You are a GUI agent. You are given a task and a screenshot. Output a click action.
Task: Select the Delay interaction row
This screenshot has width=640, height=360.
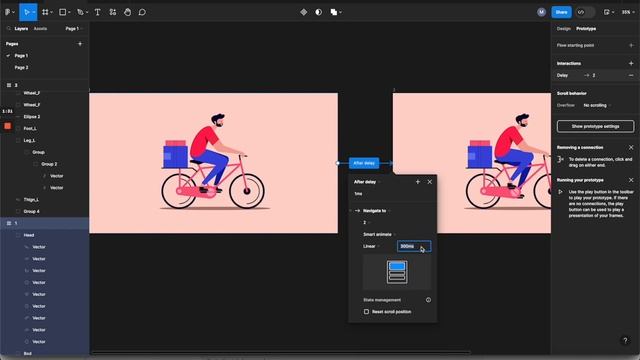pos(596,76)
